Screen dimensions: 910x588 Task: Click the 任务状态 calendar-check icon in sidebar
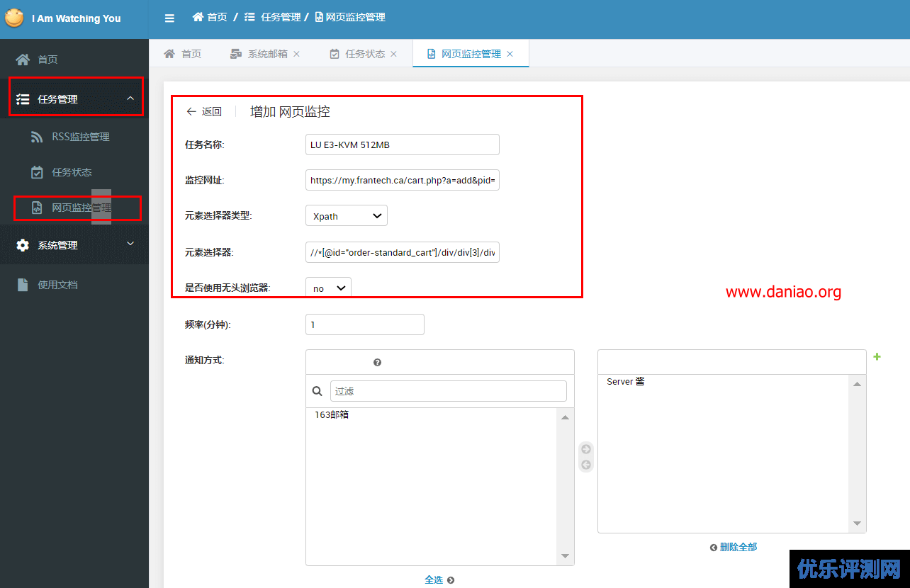tap(37, 172)
